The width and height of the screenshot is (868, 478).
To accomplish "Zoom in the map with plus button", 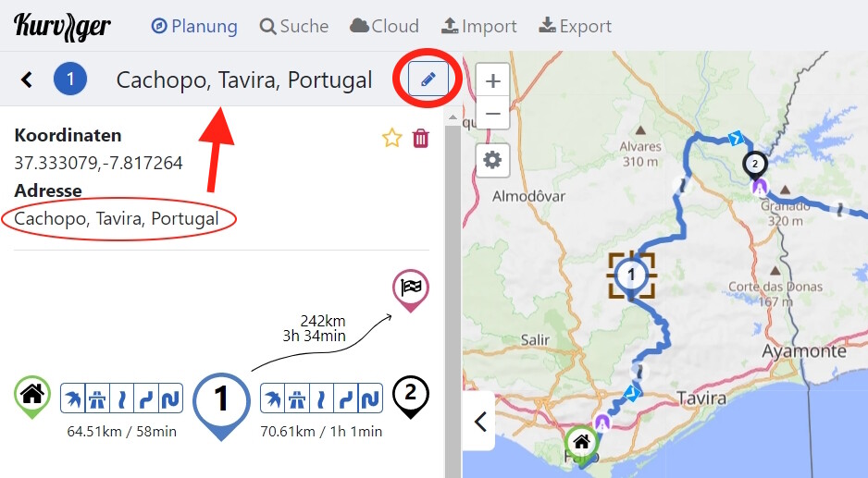I will 492,80.
